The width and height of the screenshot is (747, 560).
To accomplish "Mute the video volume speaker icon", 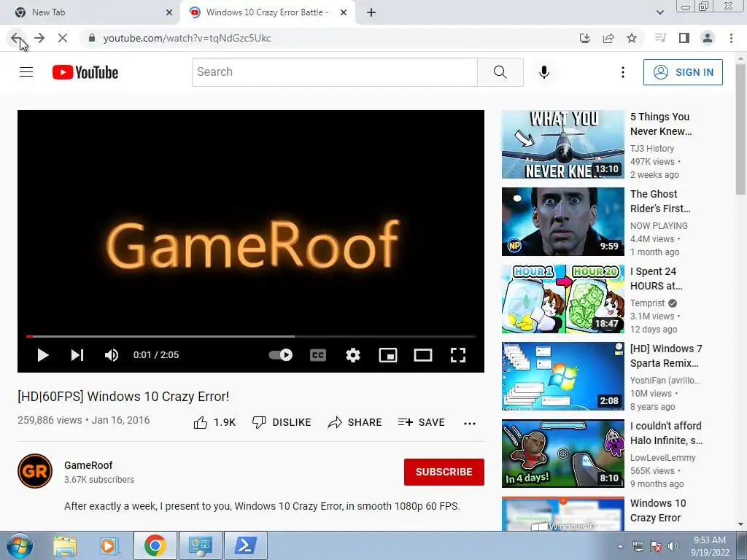I will tap(112, 355).
